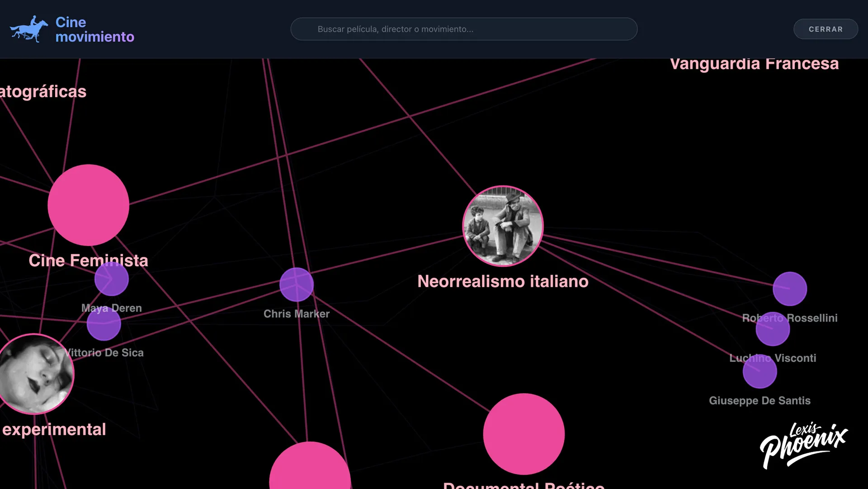Screen dimensions: 868x489
Task: Select the Neorrealismo italiano photo node
Action: [x=503, y=226]
